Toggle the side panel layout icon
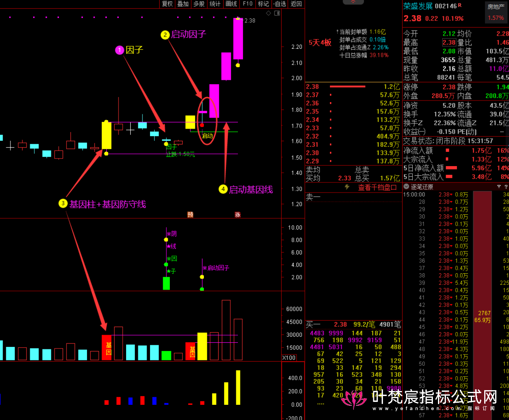Image resolution: width=509 pixels, height=420 pixels. (277, 13)
